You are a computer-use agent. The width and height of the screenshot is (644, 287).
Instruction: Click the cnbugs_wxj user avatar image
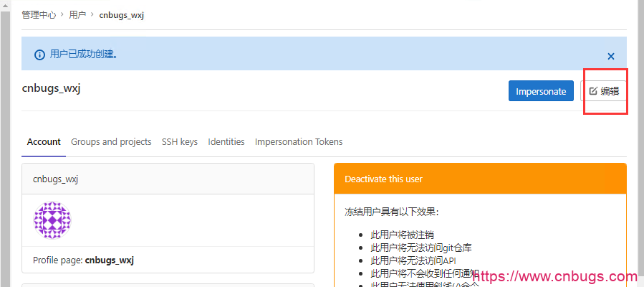[52, 220]
